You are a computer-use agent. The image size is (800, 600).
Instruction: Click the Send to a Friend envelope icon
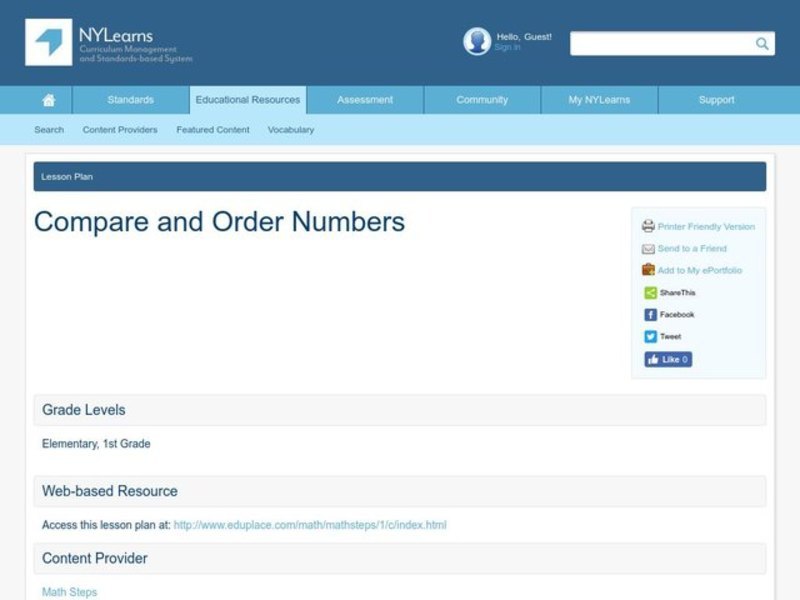(x=648, y=248)
